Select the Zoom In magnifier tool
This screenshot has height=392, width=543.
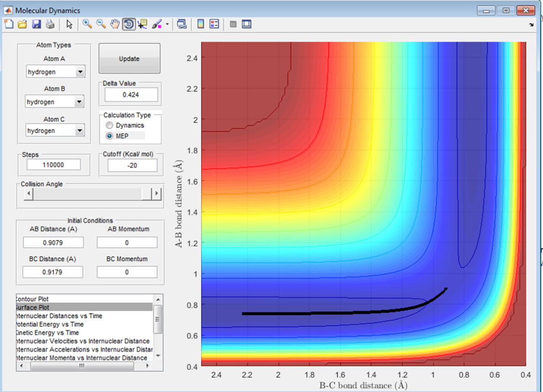87,24
